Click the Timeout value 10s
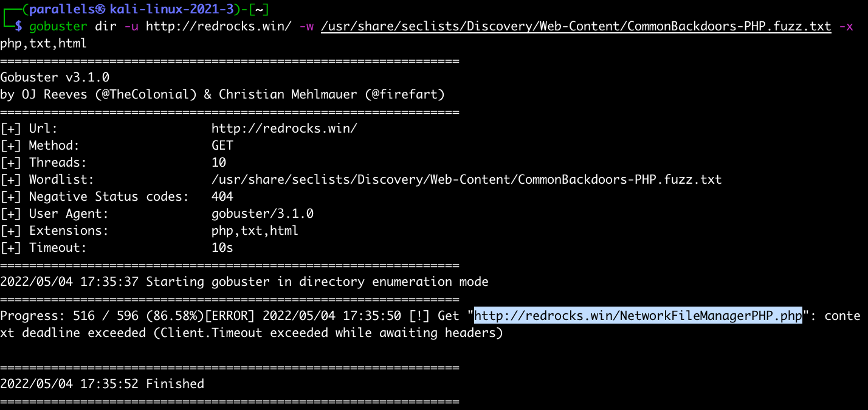The image size is (868, 410). pos(222,248)
